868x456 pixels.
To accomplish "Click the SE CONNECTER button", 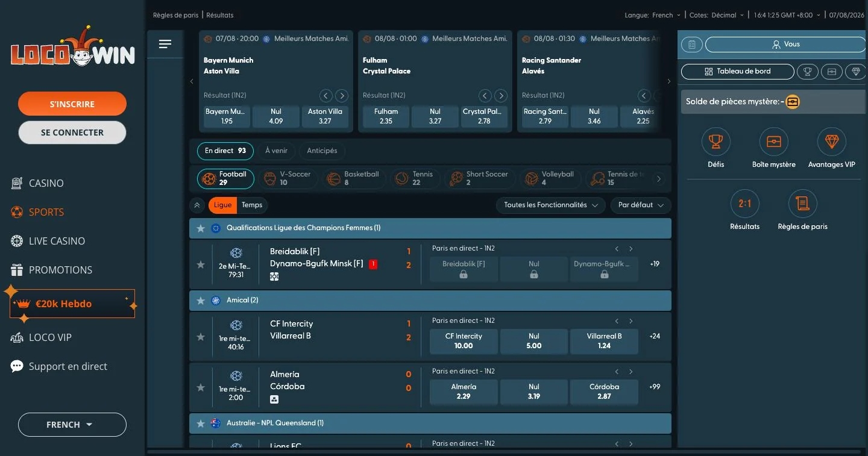I will pos(72,133).
